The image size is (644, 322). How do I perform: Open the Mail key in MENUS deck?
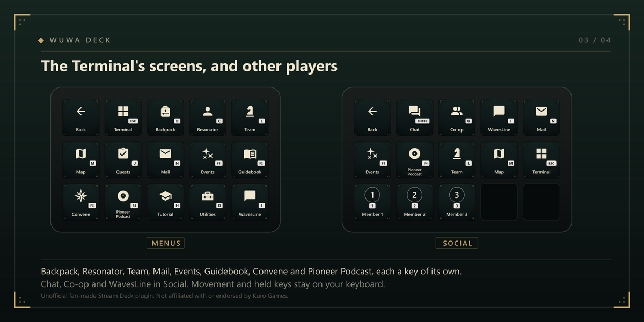click(165, 159)
